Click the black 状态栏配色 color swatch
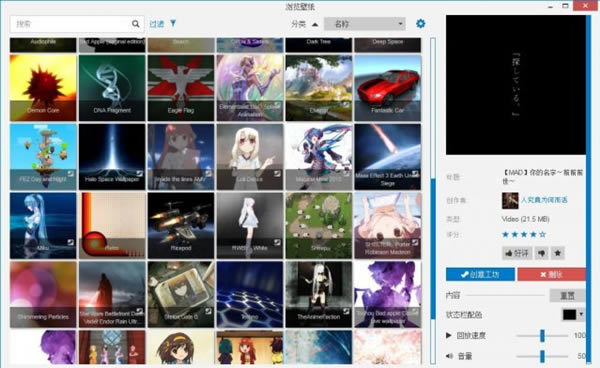Screen dimensions: 600x368 coord(569,314)
